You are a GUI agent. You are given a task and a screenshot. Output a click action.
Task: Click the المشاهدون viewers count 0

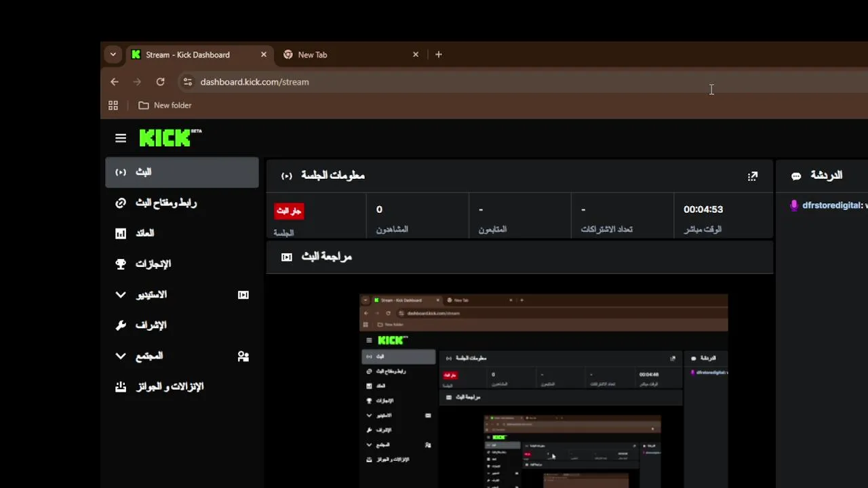point(379,209)
